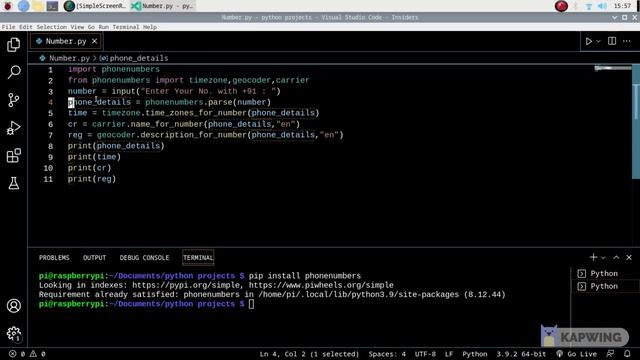640x360 pixels.
Task: Change indentation via Spaces: 4
Action: (x=387, y=354)
